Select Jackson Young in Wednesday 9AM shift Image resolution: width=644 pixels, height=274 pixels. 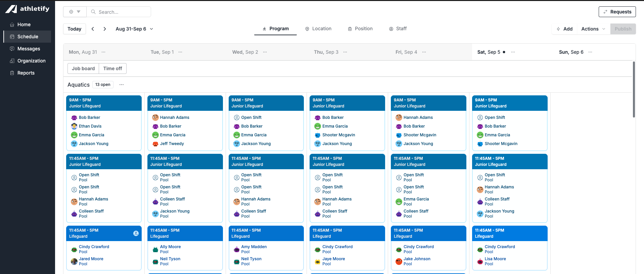point(256,144)
